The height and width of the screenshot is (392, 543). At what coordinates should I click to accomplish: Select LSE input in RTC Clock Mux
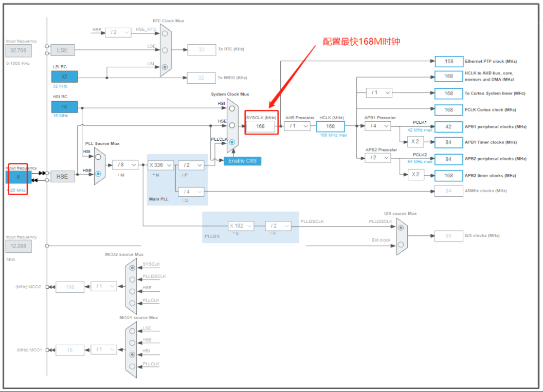pos(165,50)
